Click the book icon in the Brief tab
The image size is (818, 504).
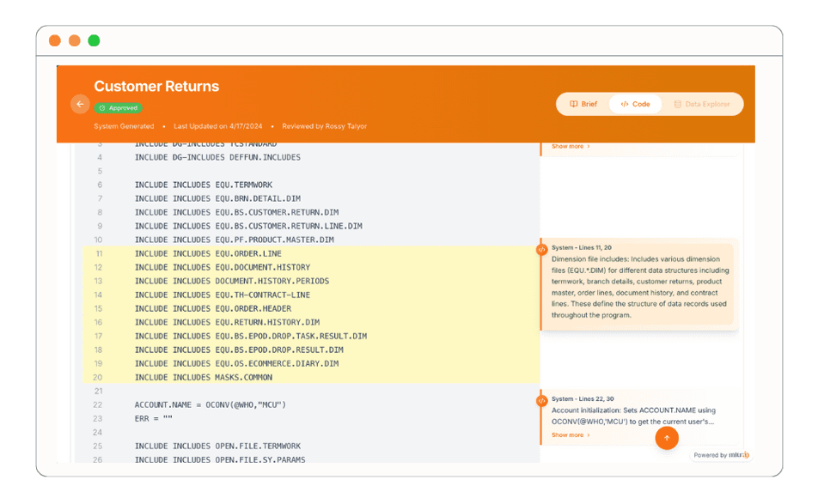tap(574, 104)
